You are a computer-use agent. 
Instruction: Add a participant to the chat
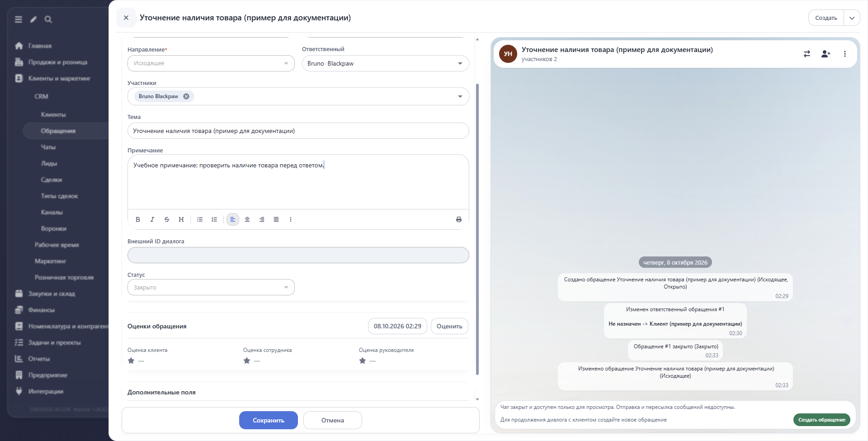click(x=826, y=54)
